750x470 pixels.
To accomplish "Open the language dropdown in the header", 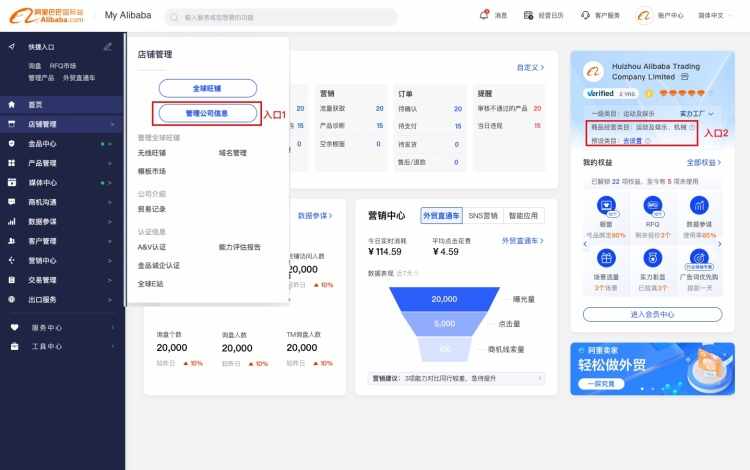I will coord(713,15).
